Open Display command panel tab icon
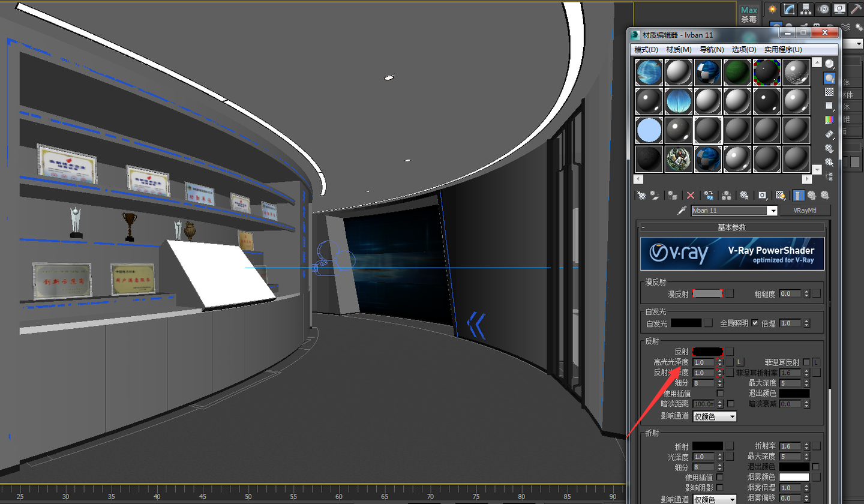The height and width of the screenshot is (504, 864). pos(840,9)
